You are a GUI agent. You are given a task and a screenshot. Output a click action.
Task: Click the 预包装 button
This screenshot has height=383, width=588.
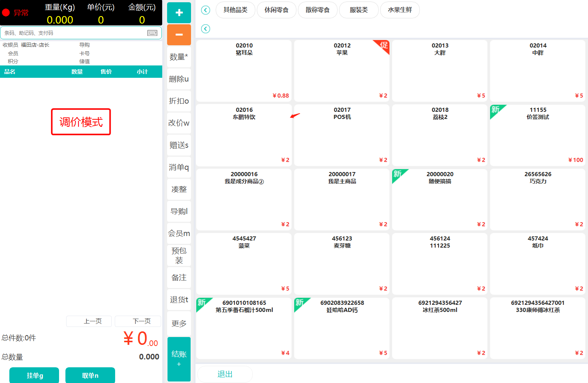coord(179,255)
